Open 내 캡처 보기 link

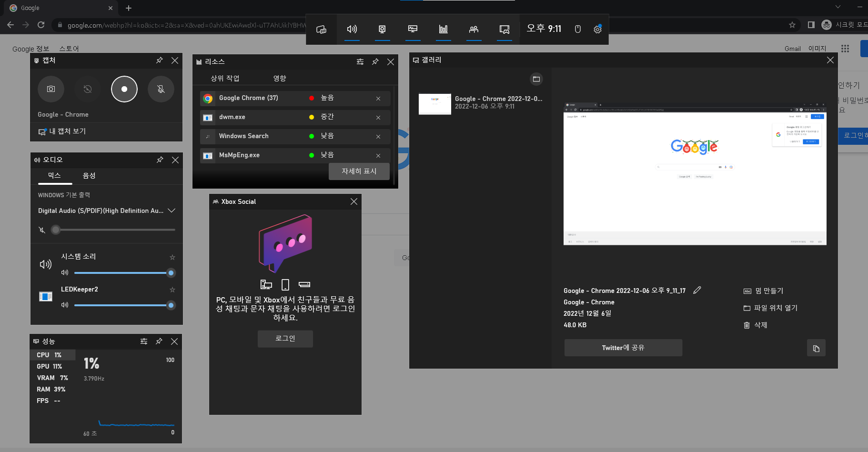62,131
